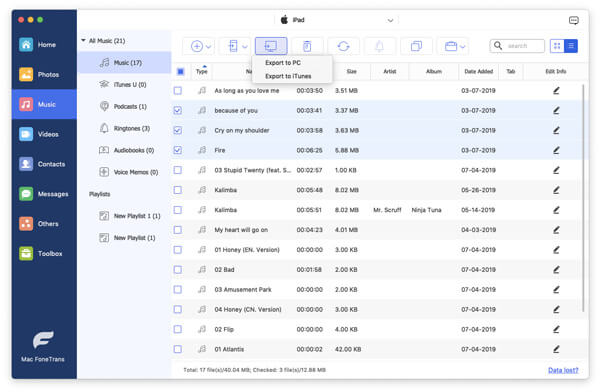The image size is (600, 392).
Task: Collapse the All Music tree
Action: [83, 40]
